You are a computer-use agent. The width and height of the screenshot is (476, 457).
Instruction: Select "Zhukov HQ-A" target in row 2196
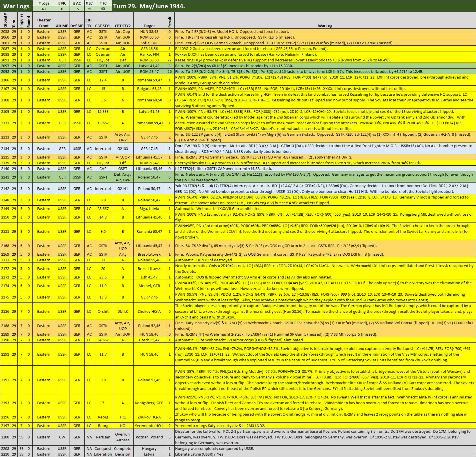(x=149, y=417)
